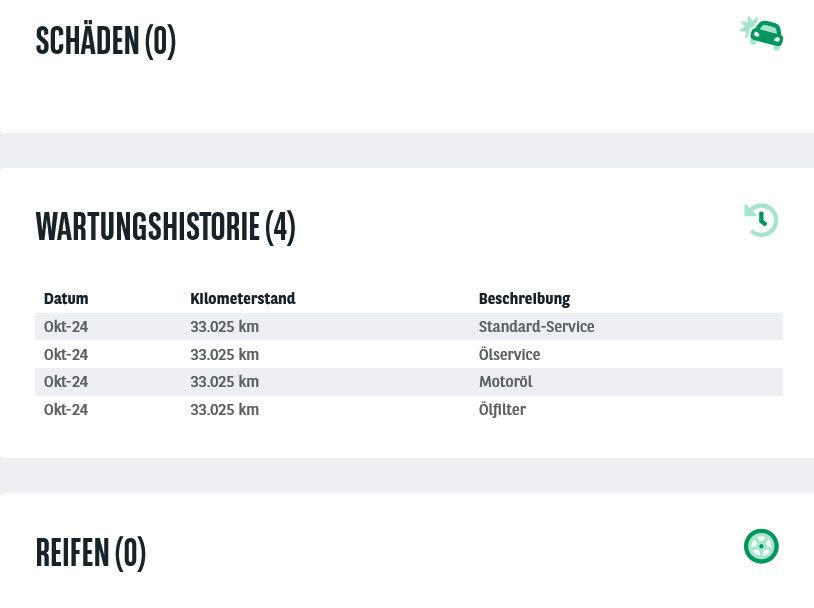Select the Ölfilter maintenance entry
This screenshot has width=814, height=608.
tap(409, 410)
